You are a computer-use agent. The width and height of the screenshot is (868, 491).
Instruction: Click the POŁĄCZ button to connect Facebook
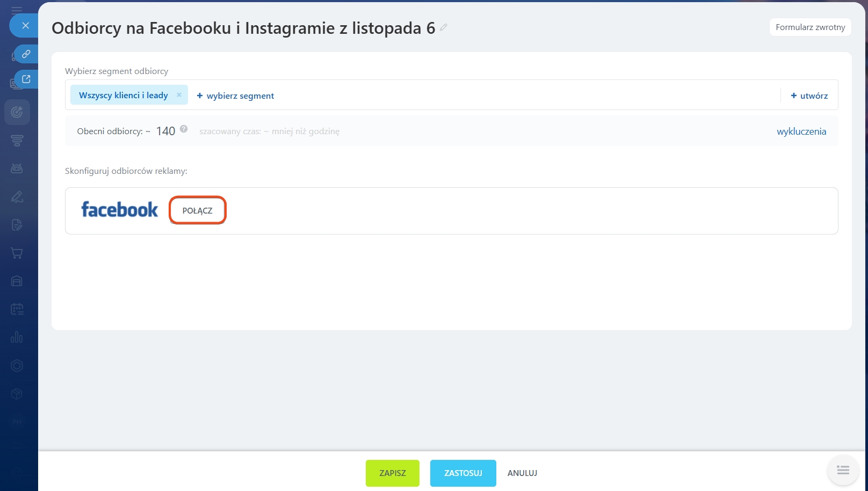tap(198, 210)
